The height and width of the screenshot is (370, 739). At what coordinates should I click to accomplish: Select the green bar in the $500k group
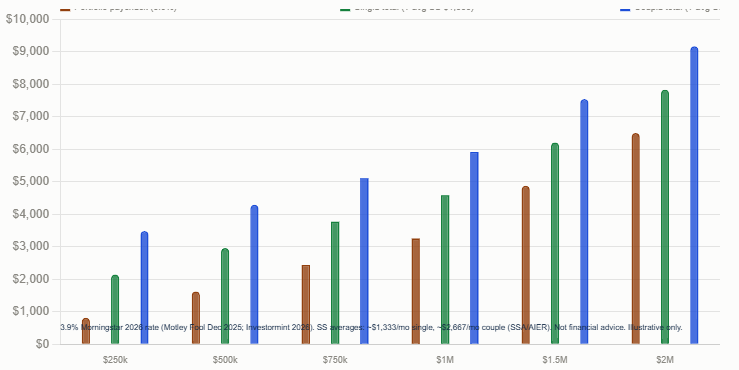click(225, 296)
